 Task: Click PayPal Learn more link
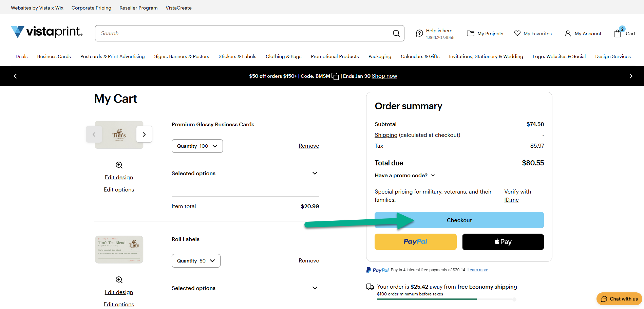478,270
